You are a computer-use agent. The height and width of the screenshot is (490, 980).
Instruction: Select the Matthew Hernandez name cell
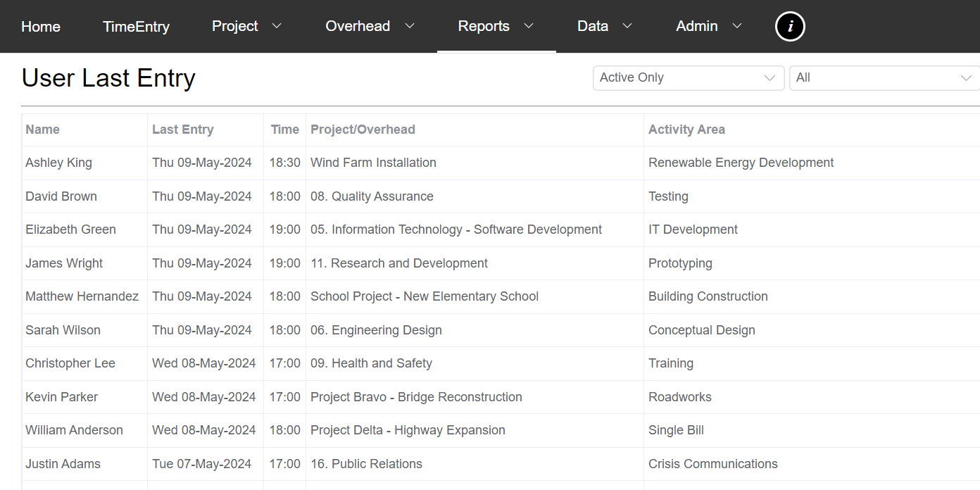[x=82, y=296]
